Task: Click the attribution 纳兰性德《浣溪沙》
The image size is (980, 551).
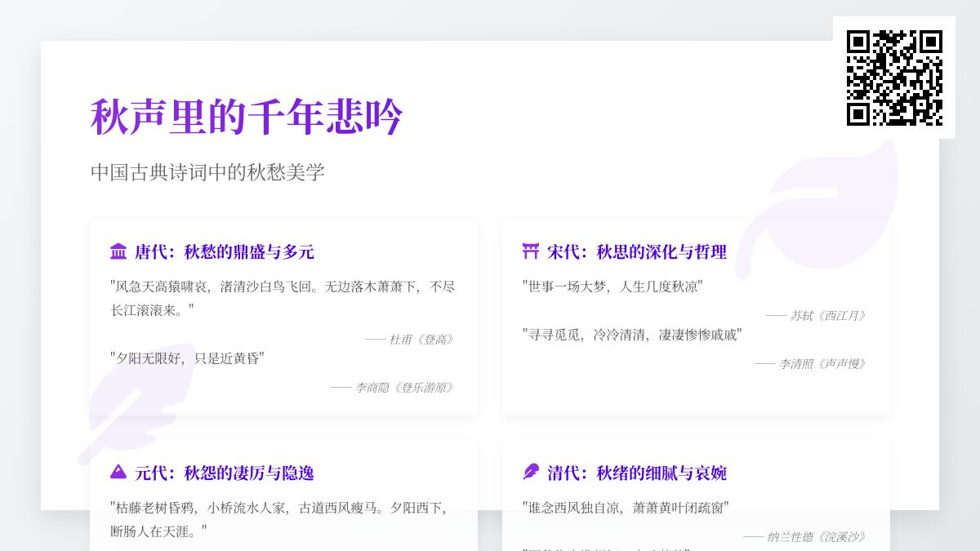Action: [x=804, y=537]
